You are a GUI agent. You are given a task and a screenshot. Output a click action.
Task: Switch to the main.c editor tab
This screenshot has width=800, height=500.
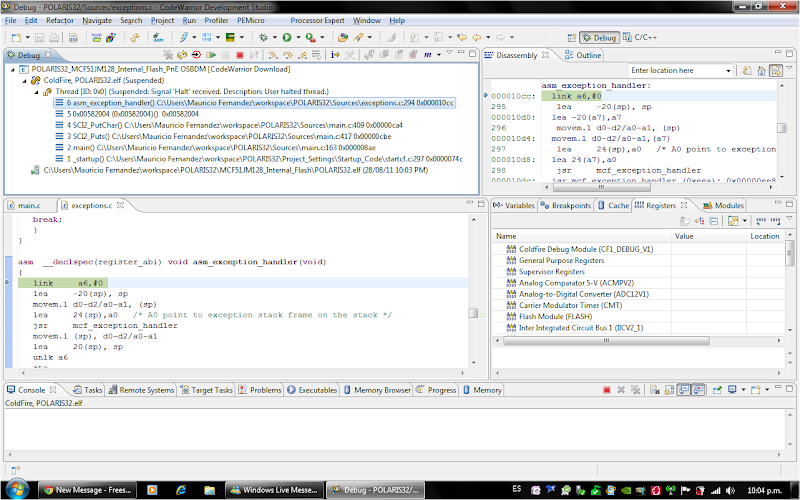click(x=29, y=205)
